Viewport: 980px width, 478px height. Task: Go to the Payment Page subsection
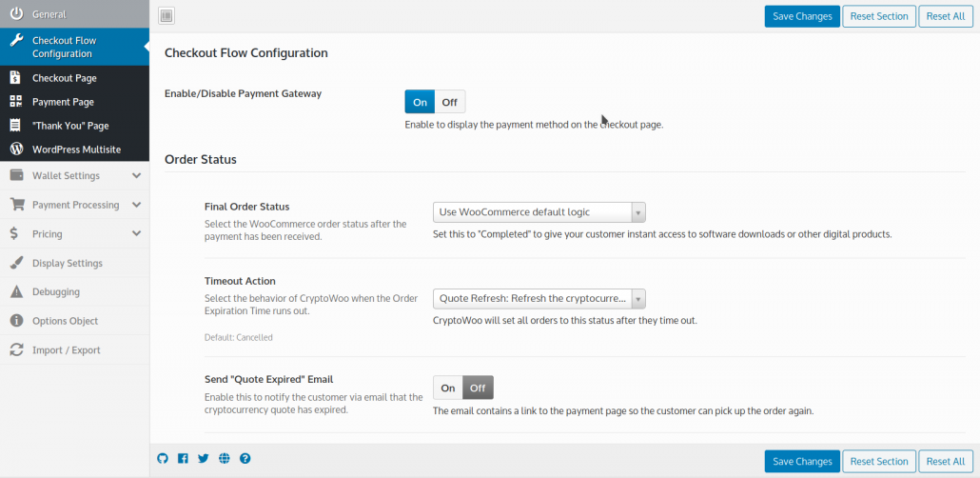75,102
